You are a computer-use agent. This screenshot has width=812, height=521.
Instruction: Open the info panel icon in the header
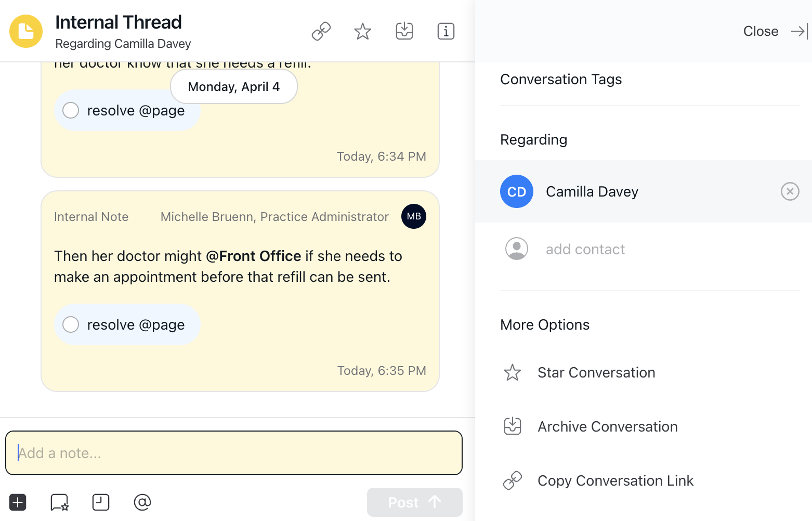point(446,31)
